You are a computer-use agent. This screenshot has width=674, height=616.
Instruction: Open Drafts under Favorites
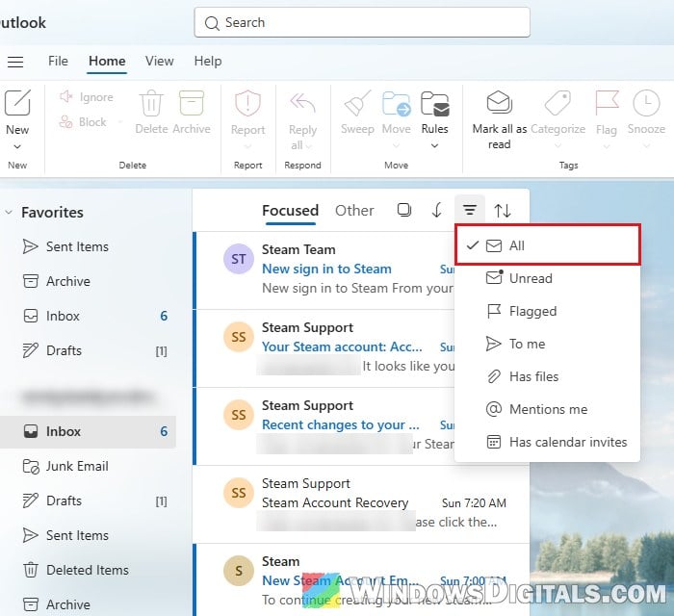[88, 350]
